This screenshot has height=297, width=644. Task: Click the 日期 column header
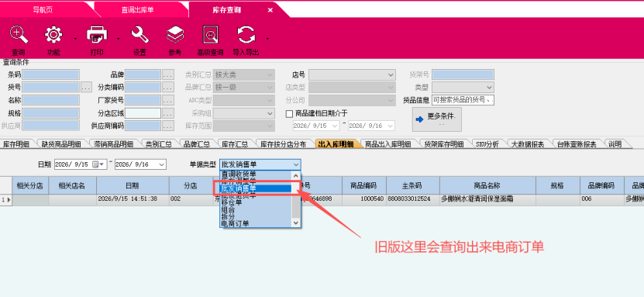click(133, 185)
